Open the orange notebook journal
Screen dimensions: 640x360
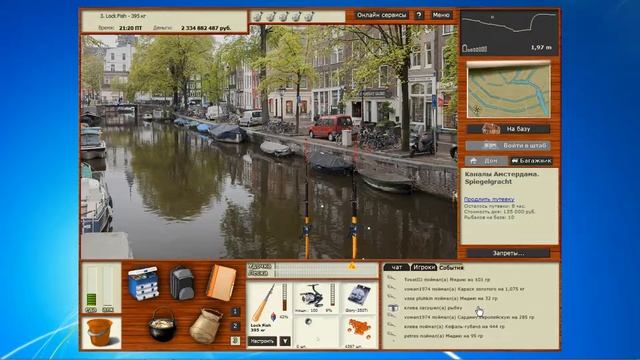[221, 282]
